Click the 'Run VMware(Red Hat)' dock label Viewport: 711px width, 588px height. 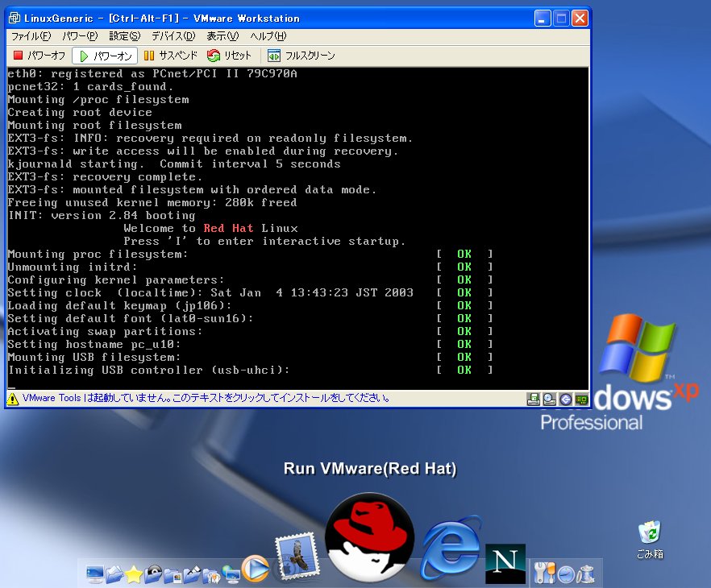(370, 469)
